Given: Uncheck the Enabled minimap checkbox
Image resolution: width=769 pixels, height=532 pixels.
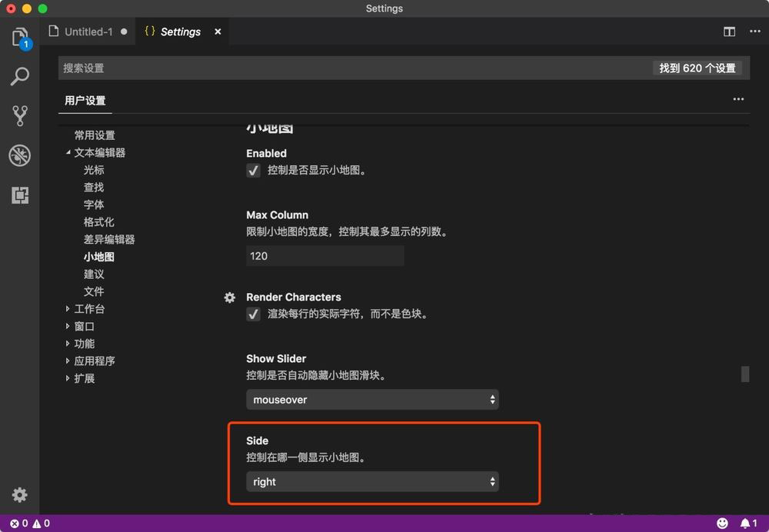Looking at the screenshot, I should point(253,171).
